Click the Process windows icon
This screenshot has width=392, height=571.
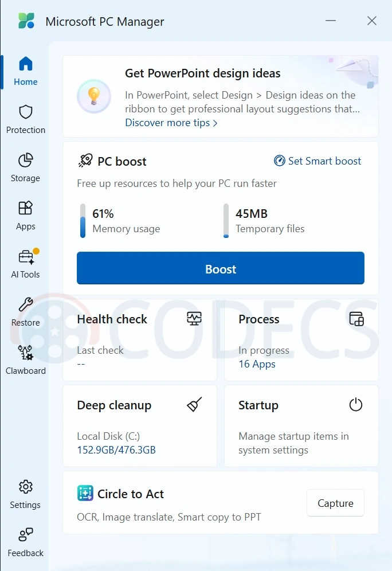pyautogui.click(x=356, y=319)
